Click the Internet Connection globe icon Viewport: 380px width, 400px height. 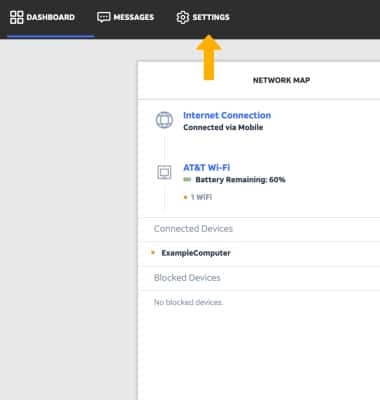(x=164, y=120)
